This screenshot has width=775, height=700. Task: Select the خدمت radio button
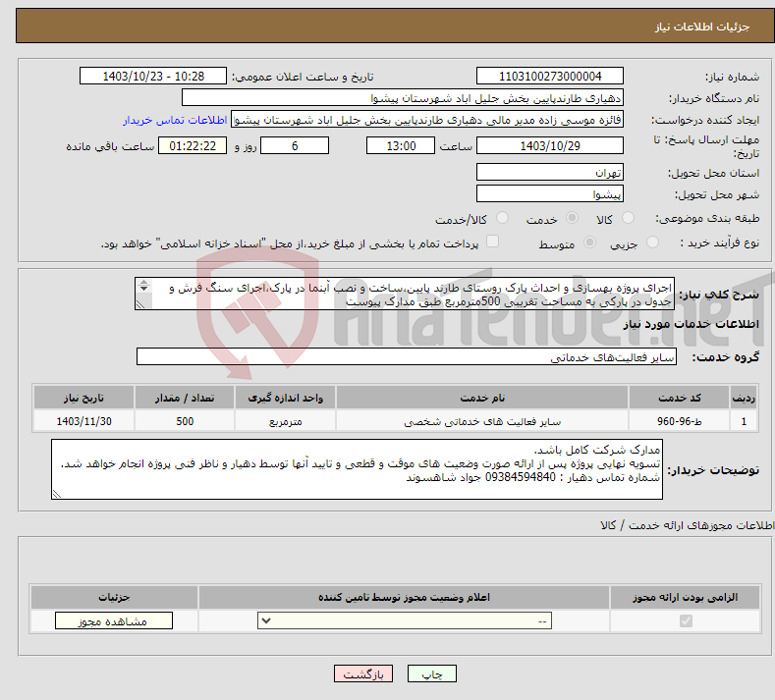572,218
